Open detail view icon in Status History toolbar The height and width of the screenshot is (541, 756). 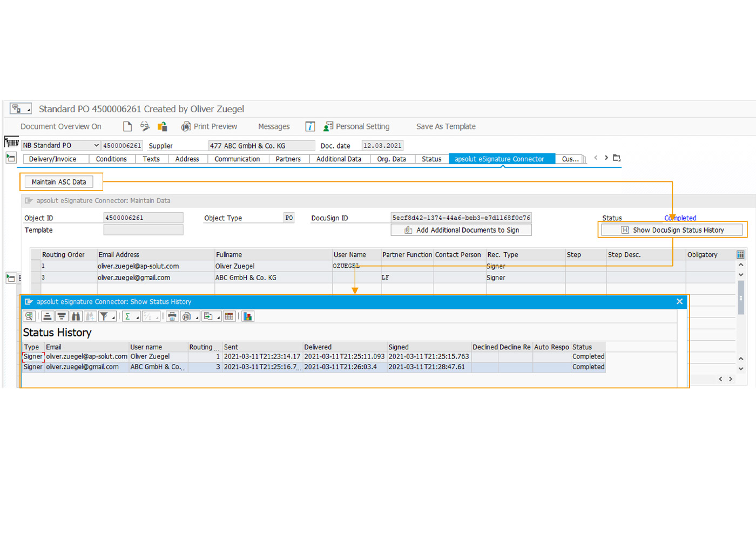(x=29, y=316)
